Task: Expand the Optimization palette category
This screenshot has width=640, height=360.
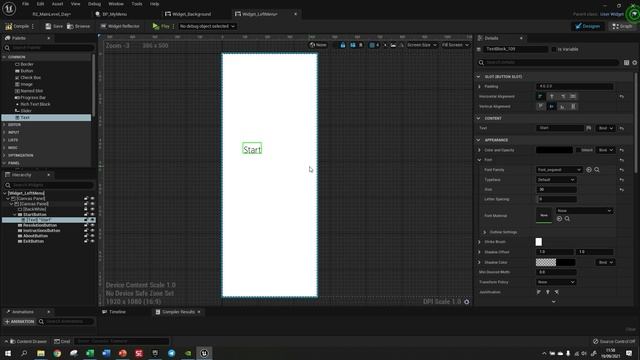Action: [x=4, y=156]
